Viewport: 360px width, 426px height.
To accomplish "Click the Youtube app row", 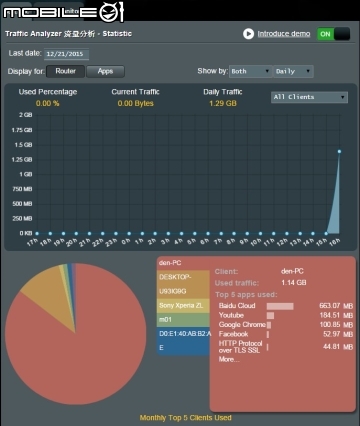I will tap(286, 315).
